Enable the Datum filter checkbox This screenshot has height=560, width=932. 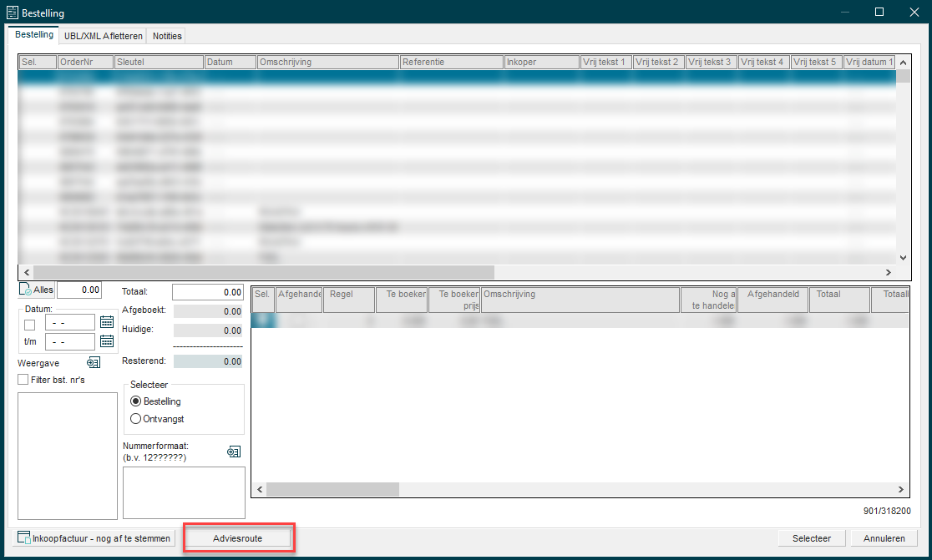click(x=30, y=325)
